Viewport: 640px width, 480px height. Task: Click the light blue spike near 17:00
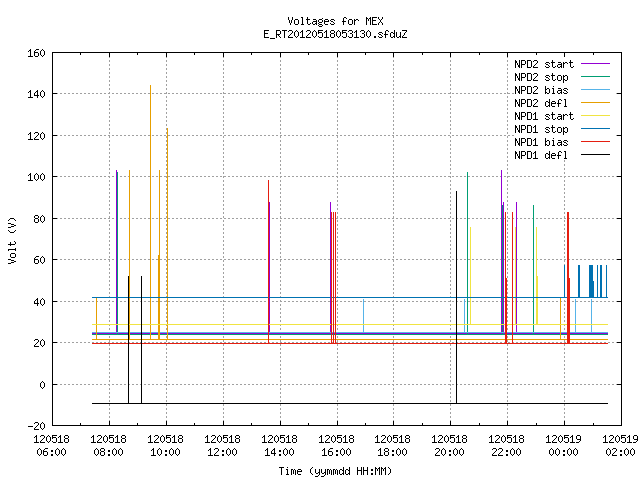(x=363, y=316)
